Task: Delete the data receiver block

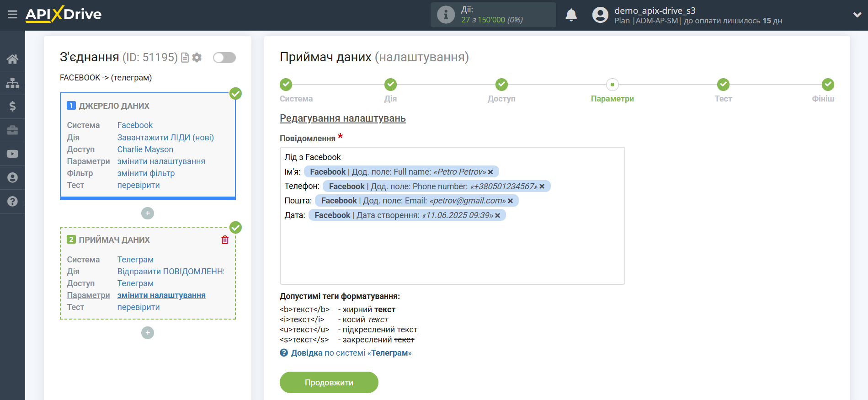Action: pyautogui.click(x=225, y=240)
